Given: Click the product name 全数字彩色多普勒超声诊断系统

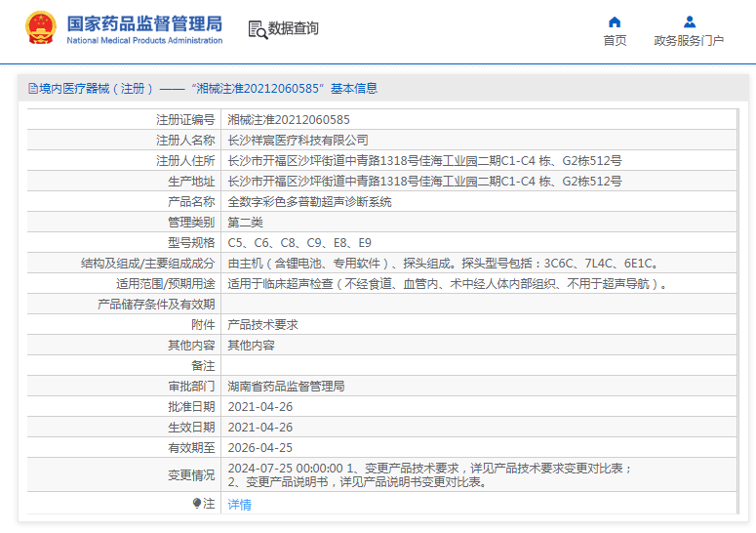Looking at the screenshot, I should coord(309,202).
